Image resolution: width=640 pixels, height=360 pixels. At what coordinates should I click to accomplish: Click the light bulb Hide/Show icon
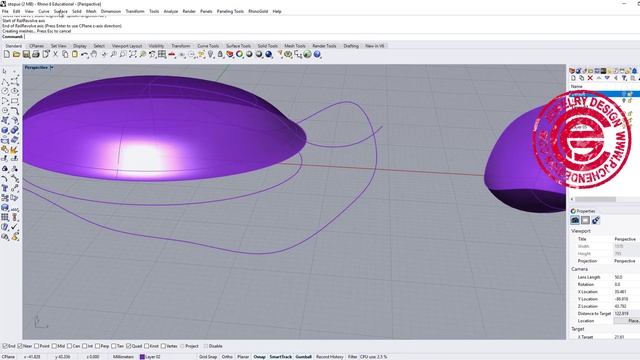(x=211, y=54)
